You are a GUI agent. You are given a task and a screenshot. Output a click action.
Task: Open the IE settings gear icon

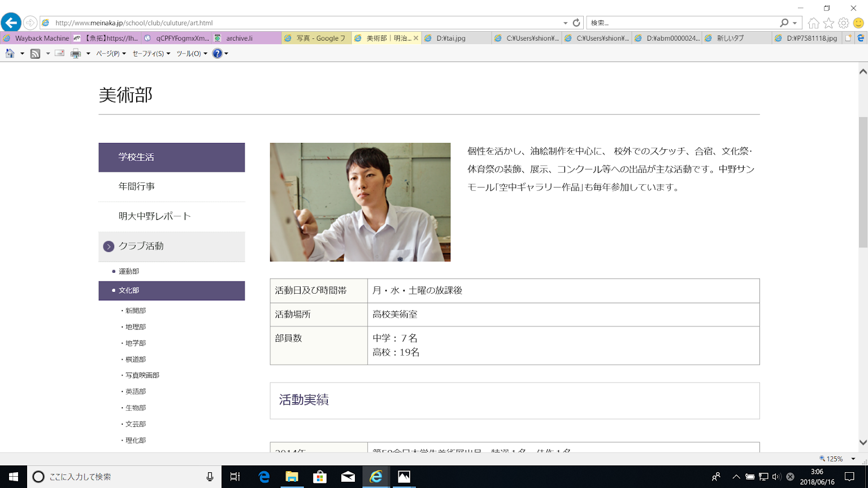pos(844,23)
